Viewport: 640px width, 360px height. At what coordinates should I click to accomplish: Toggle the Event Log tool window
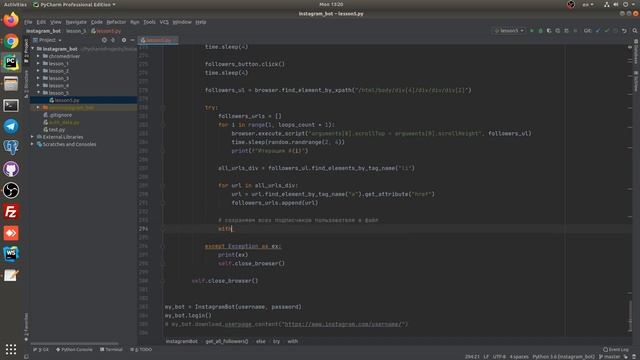click(x=616, y=349)
